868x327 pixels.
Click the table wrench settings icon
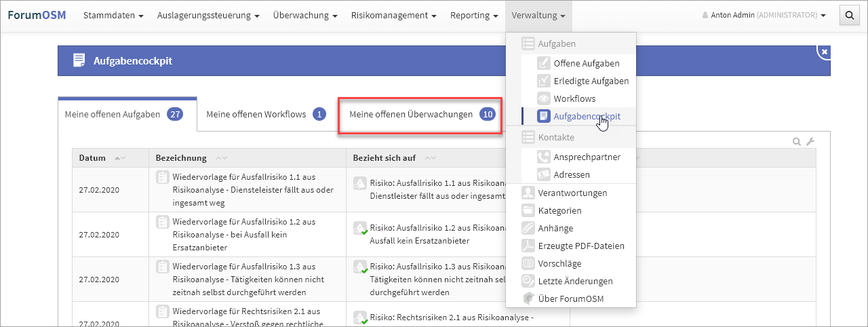[x=810, y=142]
